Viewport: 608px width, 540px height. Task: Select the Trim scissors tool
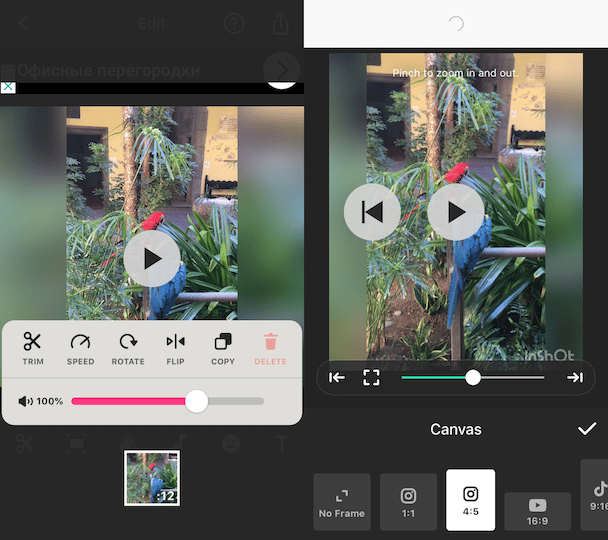(x=33, y=348)
